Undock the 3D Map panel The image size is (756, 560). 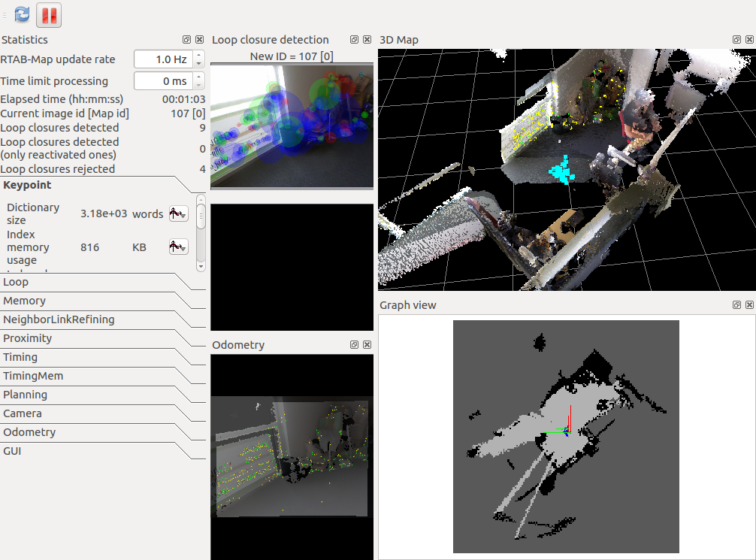point(736,40)
